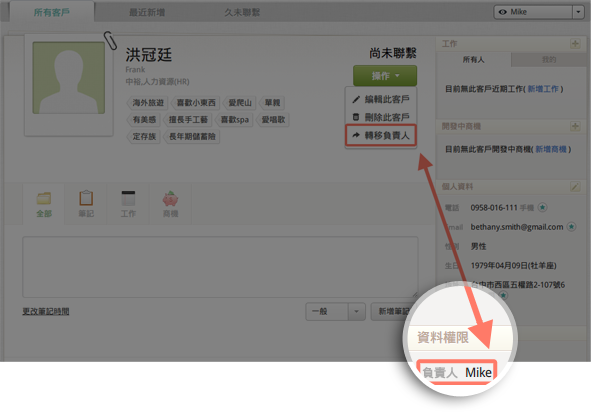Open the green 操作 dropdown button
Viewport: 591px width, 412px height.
385,76
